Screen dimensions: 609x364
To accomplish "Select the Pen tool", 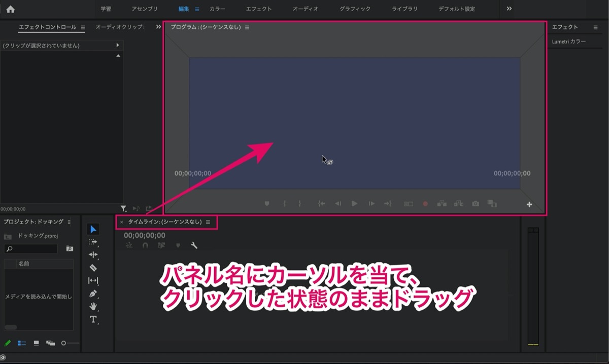I will click(x=93, y=294).
